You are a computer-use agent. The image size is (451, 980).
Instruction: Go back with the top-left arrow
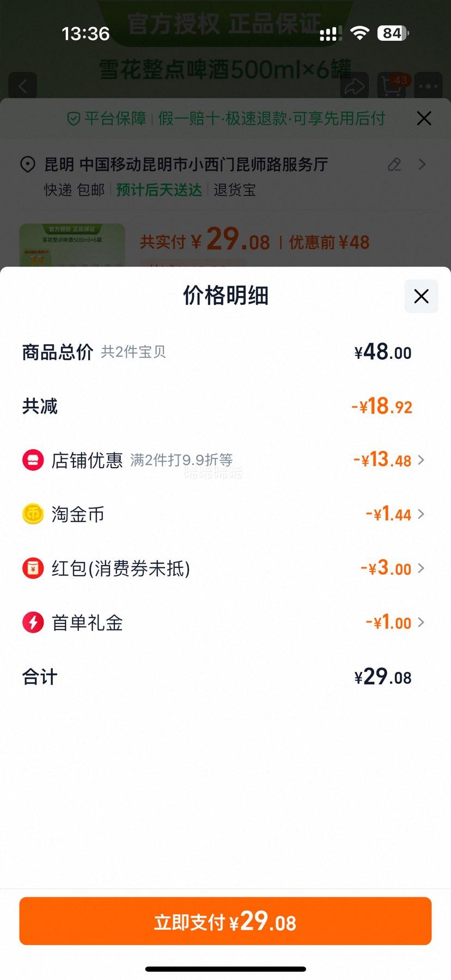pyautogui.click(x=23, y=86)
